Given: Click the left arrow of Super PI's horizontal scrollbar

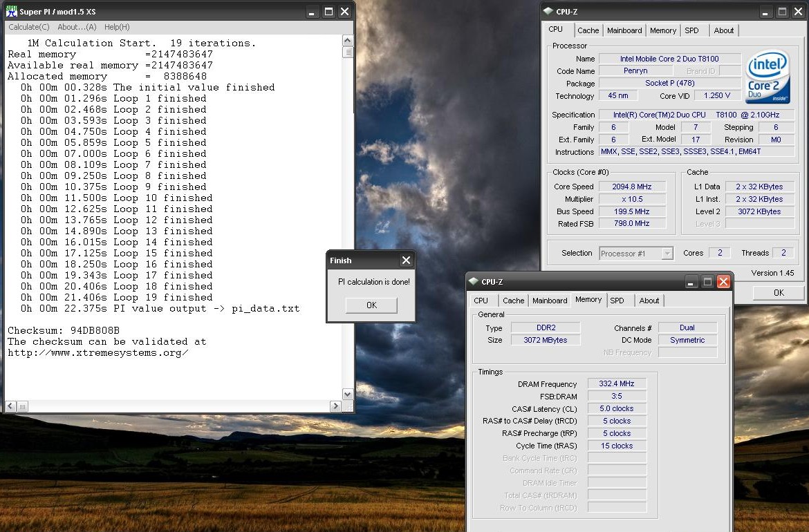Looking at the screenshot, I should click(10, 406).
